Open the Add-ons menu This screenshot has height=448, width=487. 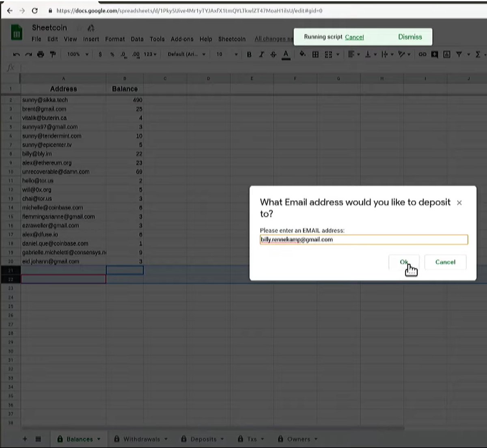[x=182, y=39]
